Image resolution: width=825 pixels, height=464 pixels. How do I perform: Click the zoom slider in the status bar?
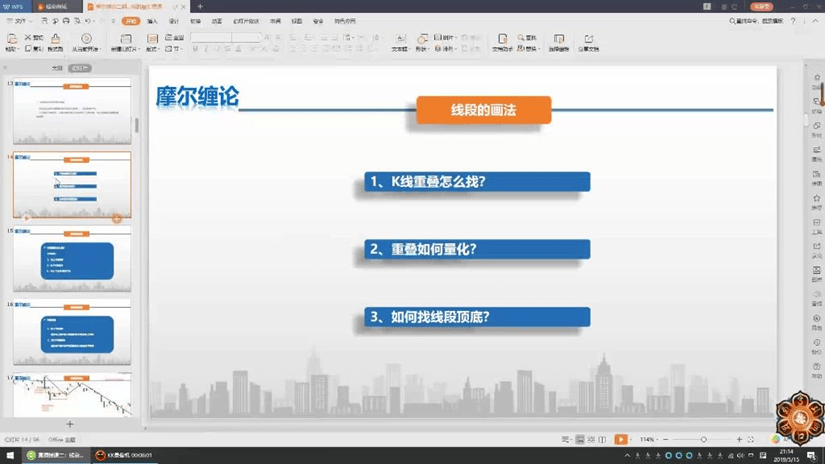click(x=703, y=440)
